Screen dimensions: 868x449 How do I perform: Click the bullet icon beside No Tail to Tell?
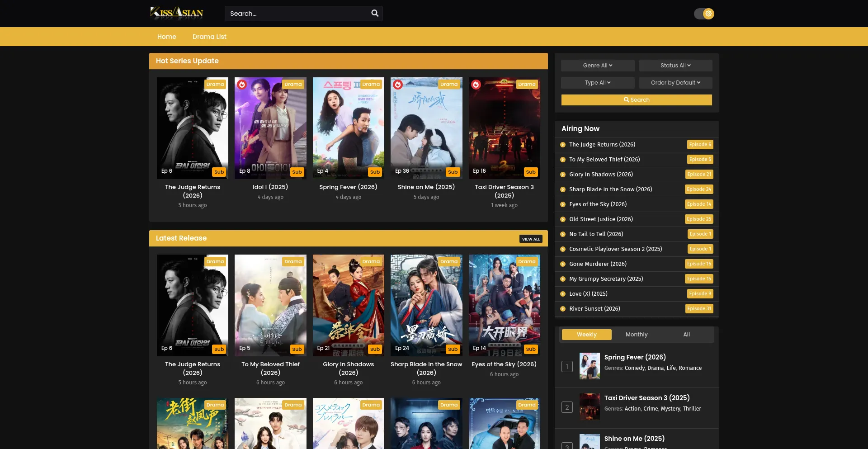tap(563, 234)
